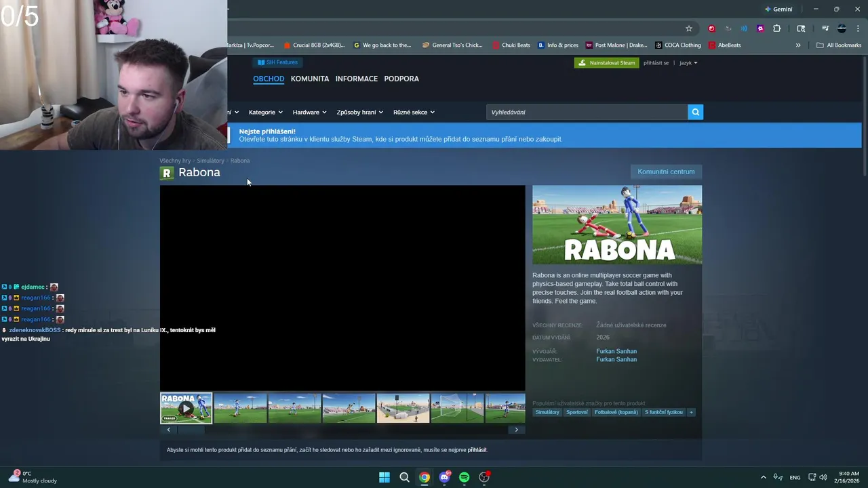Click the Sportovní tag
This screenshot has width=868, height=488.
point(577,412)
